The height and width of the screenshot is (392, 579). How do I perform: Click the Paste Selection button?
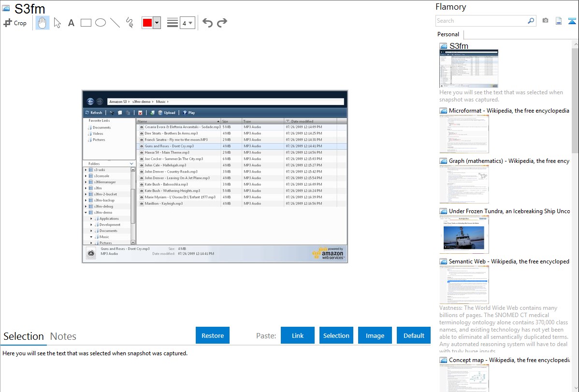(x=336, y=335)
